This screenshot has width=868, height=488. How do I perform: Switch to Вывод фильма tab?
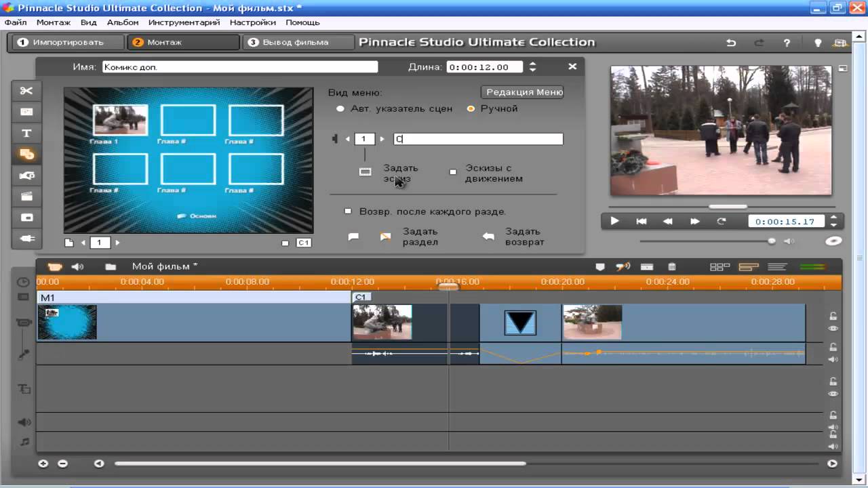tap(298, 42)
